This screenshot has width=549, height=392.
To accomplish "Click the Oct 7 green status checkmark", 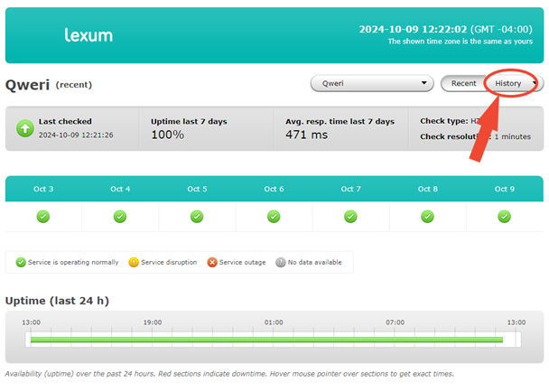I will [350, 217].
